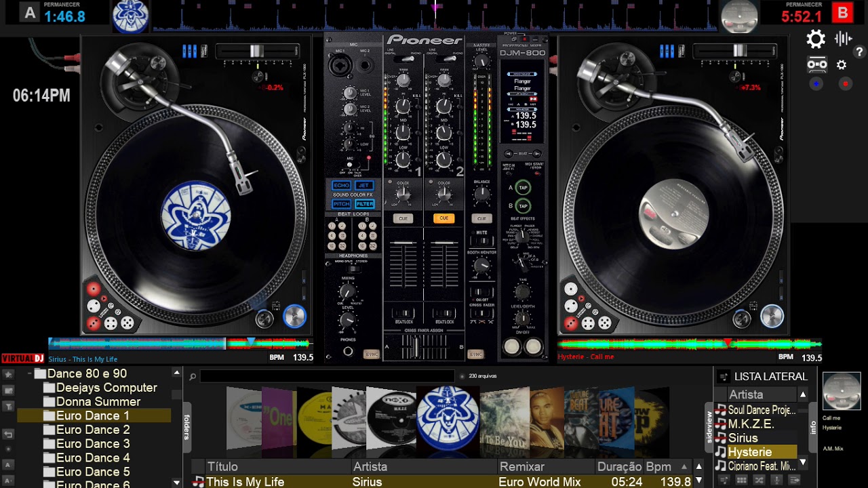Click the filter funnel icon in browser sidebar
This screenshot has height=488, width=868.
[x=8, y=406]
